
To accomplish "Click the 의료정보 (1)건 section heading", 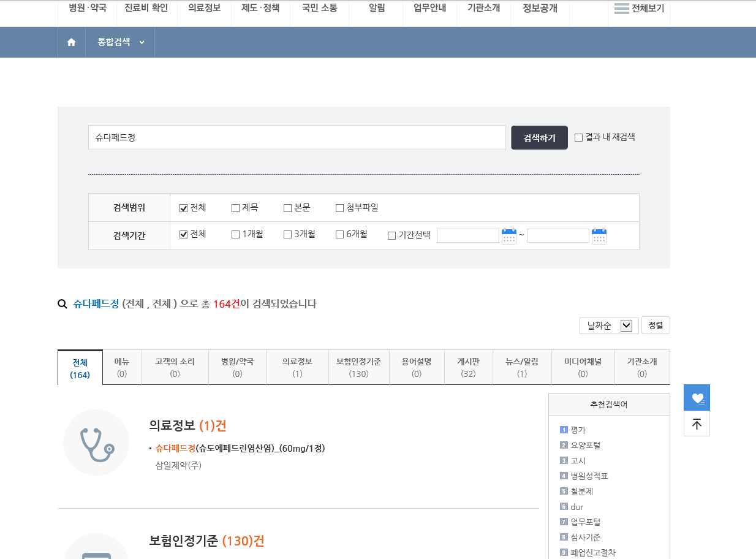I will pos(188,425).
